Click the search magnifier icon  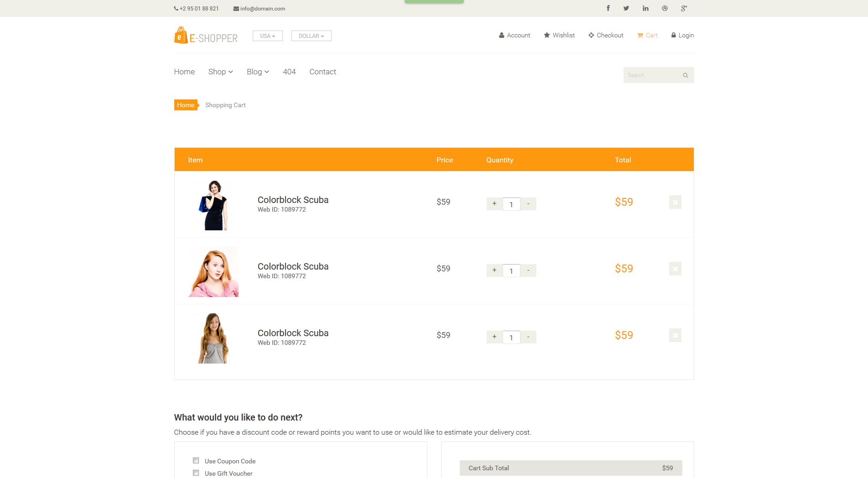(685, 75)
